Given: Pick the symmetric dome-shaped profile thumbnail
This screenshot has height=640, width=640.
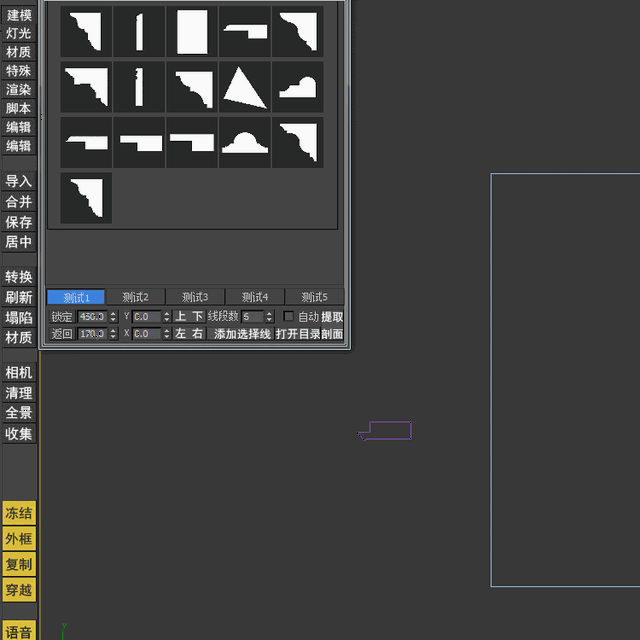Looking at the screenshot, I should 244,142.
